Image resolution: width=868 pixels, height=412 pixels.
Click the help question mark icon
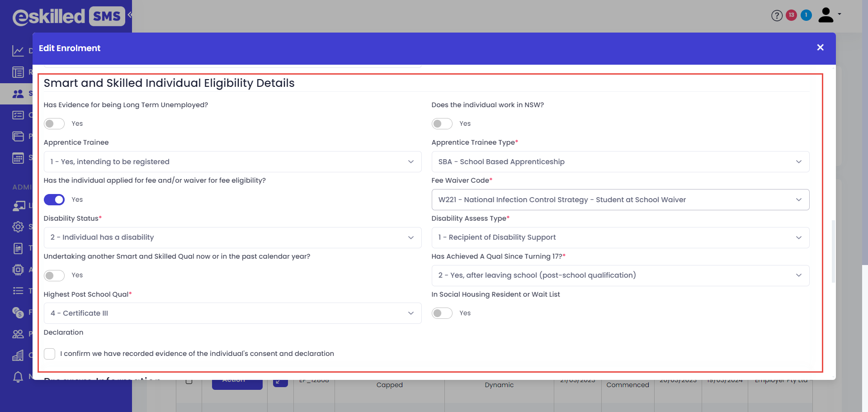tap(777, 16)
